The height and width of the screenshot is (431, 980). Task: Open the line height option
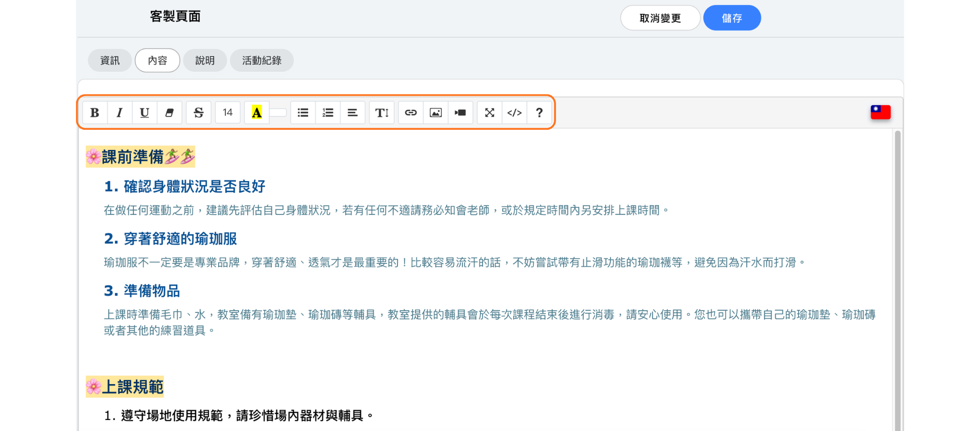tap(382, 113)
